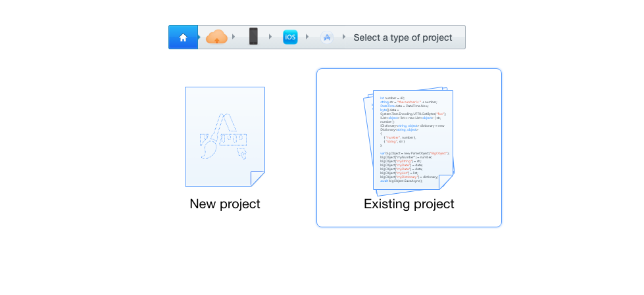The height and width of the screenshot is (295, 644).
Task: Open the cloud upload breadcrumb step
Action: click(216, 37)
